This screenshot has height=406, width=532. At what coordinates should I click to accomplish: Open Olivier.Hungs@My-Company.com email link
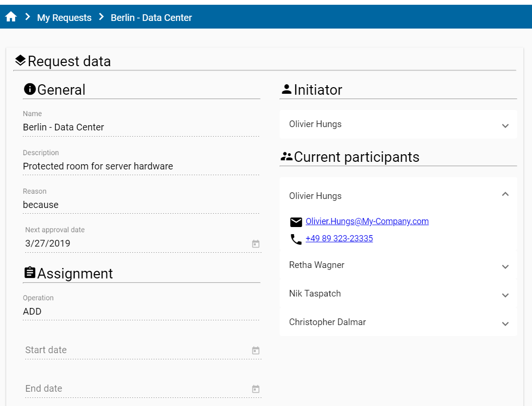(x=367, y=221)
